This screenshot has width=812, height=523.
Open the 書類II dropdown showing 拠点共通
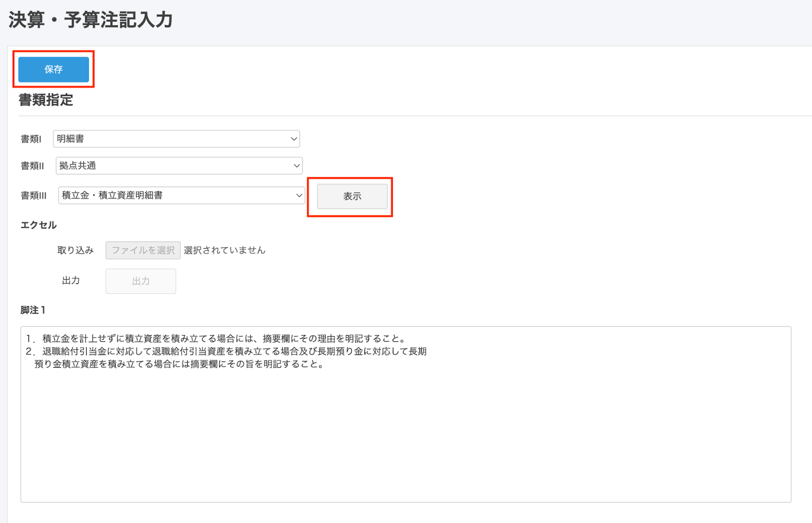point(179,166)
